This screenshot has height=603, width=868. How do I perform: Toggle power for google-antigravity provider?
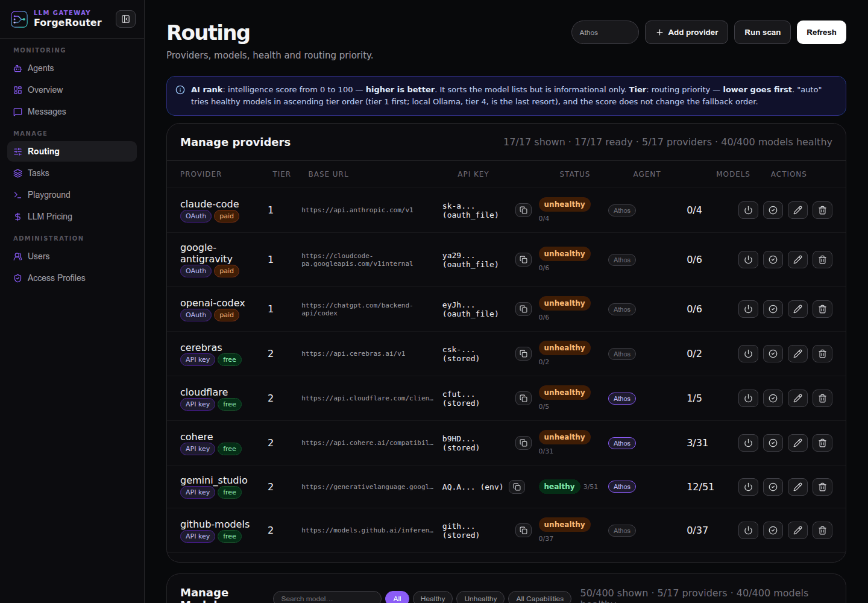(x=748, y=260)
